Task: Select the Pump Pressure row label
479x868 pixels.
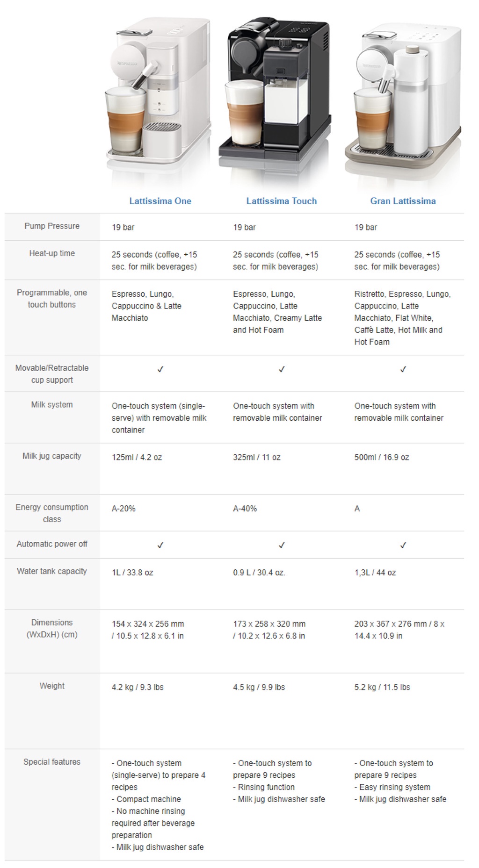Action: [52, 226]
